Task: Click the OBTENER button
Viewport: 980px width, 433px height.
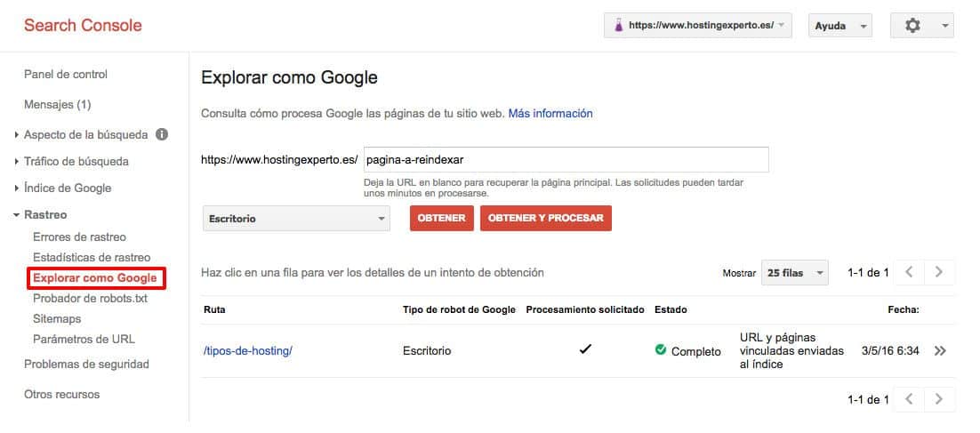Action: [442, 218]
